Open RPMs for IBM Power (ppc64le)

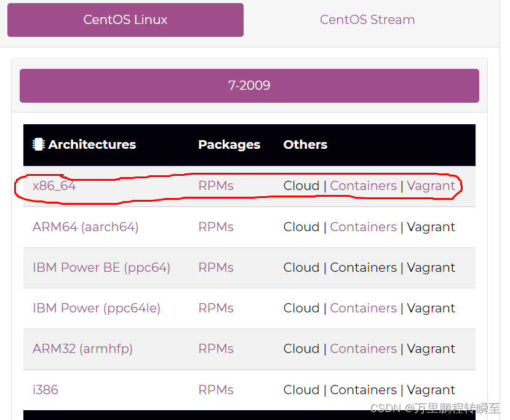point(216,308)
